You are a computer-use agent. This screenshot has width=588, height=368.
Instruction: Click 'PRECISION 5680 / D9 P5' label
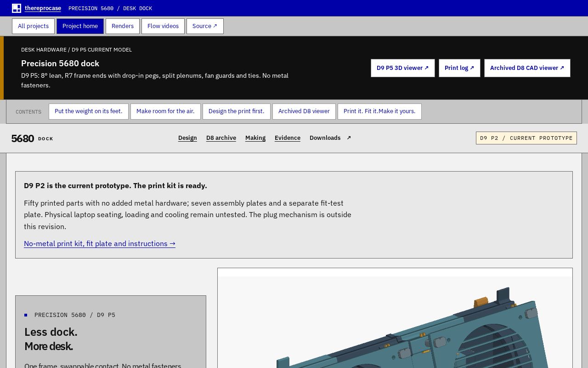coord(75,315)
